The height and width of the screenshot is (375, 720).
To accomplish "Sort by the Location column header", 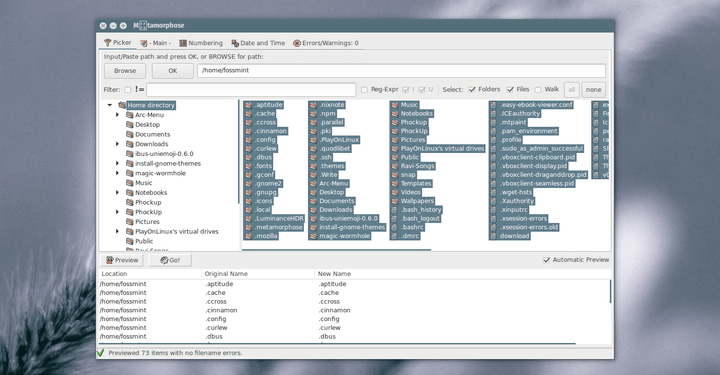I will [151, 274].
